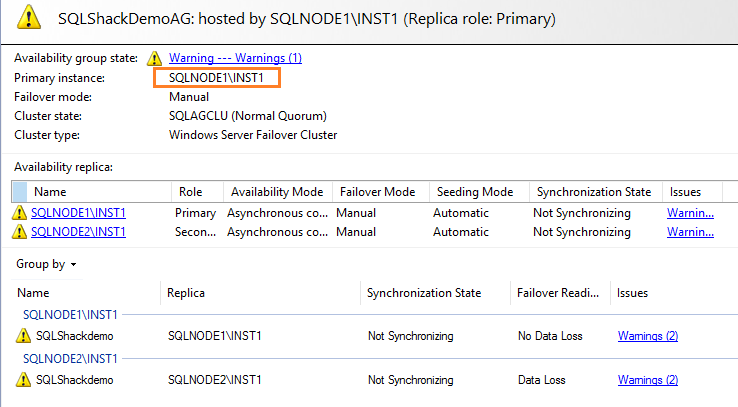
Task: Open the Warning --- Warnings (1) link
Action: pos(235,58)
